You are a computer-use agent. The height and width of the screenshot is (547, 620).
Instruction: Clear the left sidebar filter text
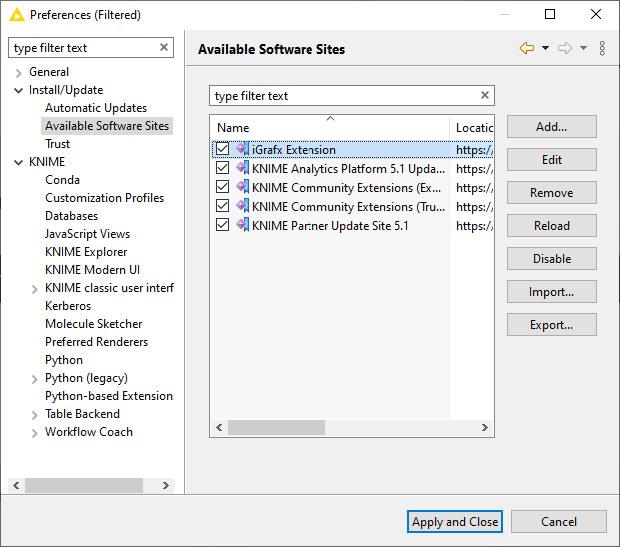pyautogui.click(x=164, y=48)
